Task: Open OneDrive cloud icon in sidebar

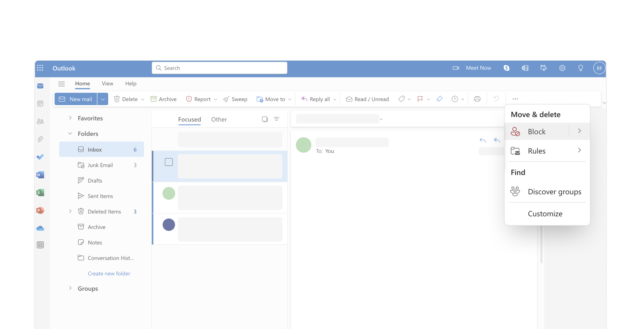Action: (40, 228)
